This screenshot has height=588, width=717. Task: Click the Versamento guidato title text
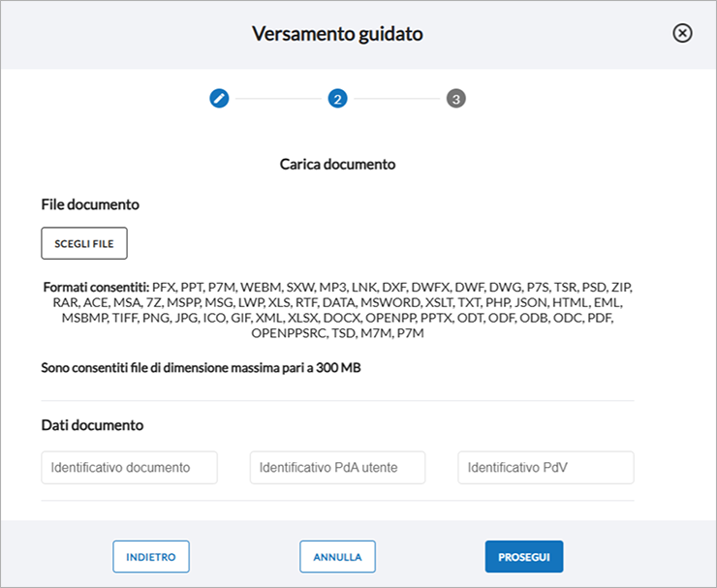tap(337, 34)
